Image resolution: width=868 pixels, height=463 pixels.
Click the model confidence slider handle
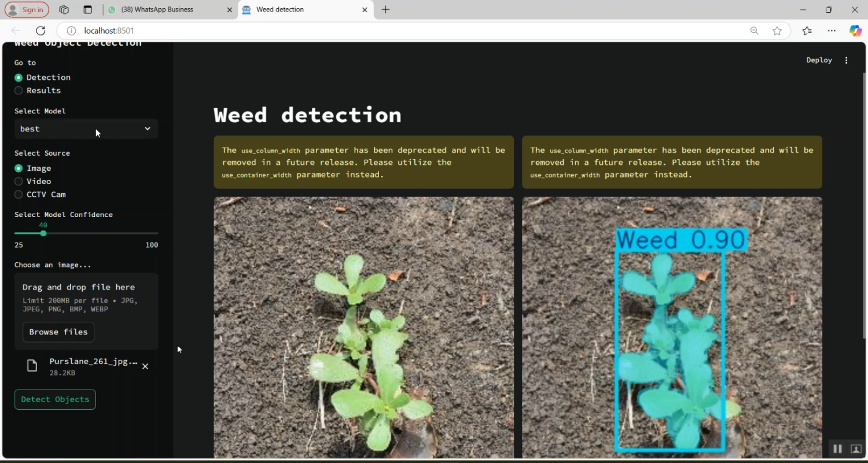[x=43, y=233]
